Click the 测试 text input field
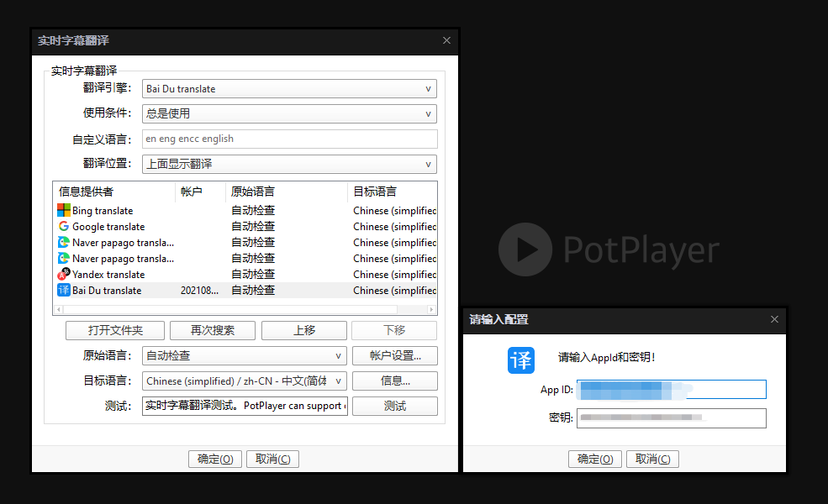 (245, 406)
